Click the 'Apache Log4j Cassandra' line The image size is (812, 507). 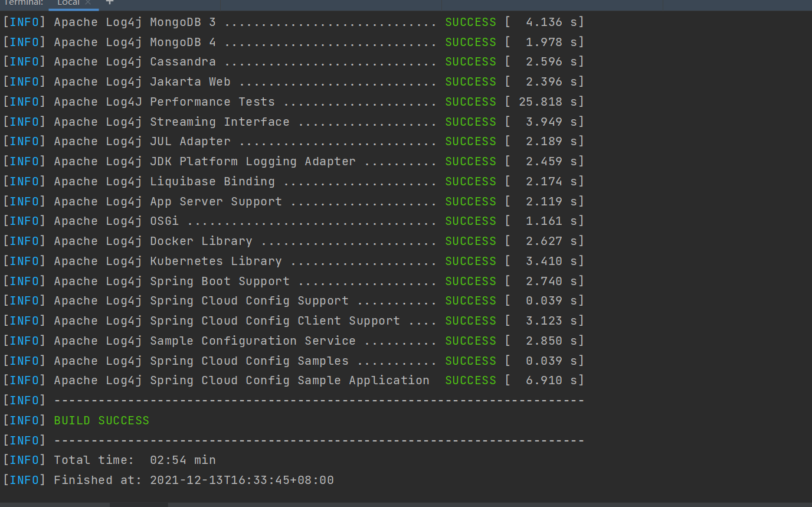point(293,62)
